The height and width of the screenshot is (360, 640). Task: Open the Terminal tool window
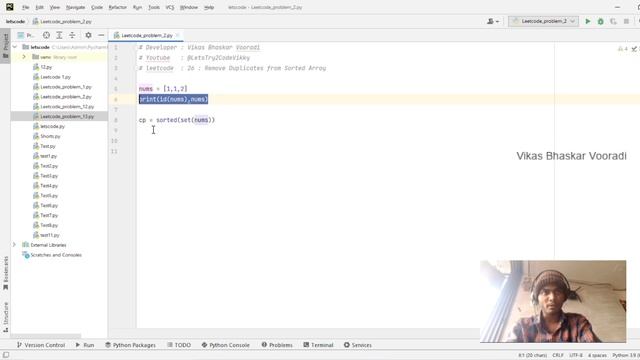318,345
